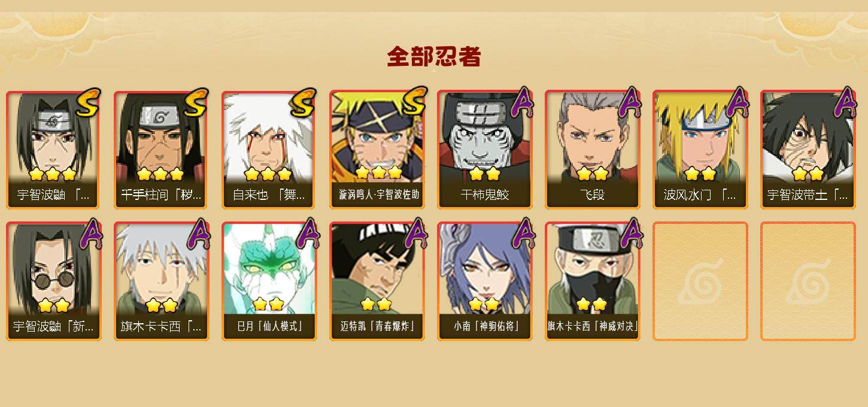Choose the 漩涡鸣人·宇智波佐助 card
Viewport: 868px width, 407px height.
377,150
